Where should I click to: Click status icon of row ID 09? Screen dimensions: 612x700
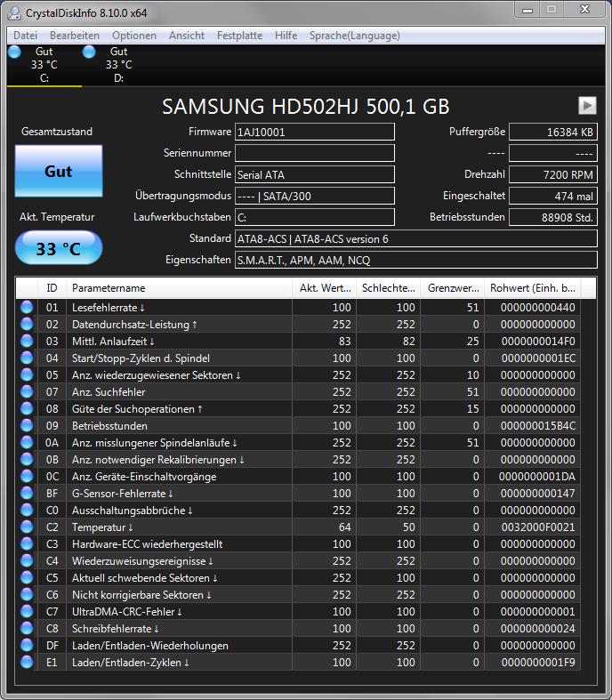point(27,425)
